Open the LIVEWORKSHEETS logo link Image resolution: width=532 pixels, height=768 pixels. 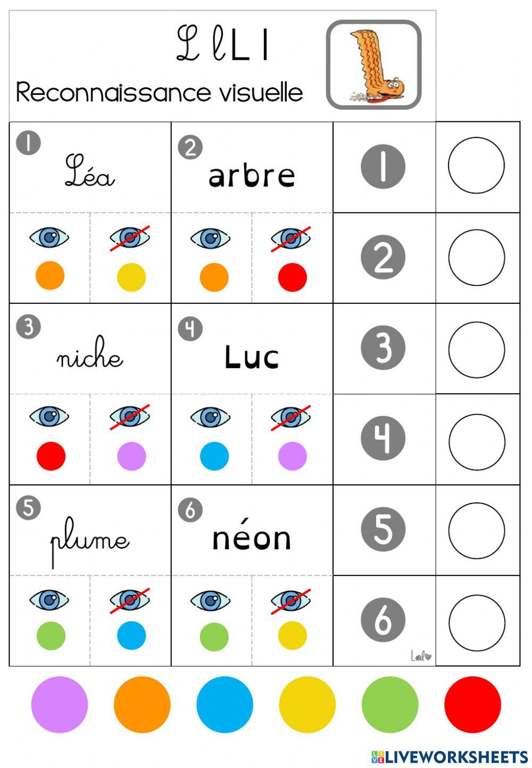449,757
